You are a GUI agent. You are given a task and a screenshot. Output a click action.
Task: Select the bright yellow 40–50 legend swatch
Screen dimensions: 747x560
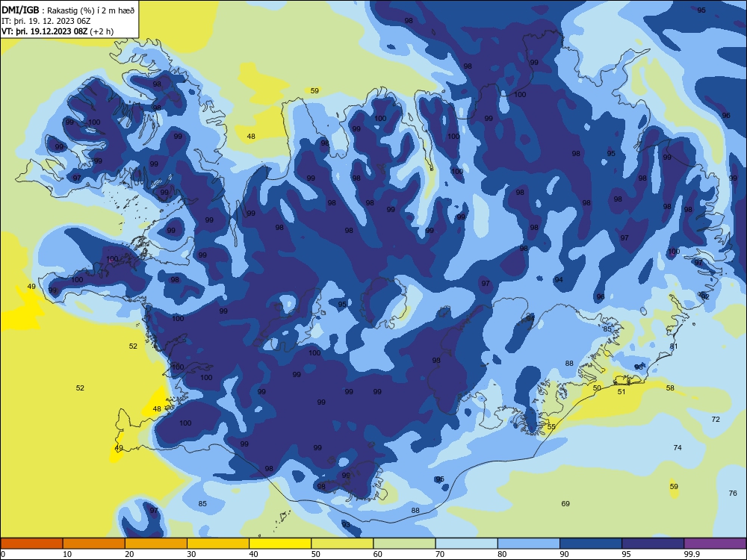[x=280, y=544]
